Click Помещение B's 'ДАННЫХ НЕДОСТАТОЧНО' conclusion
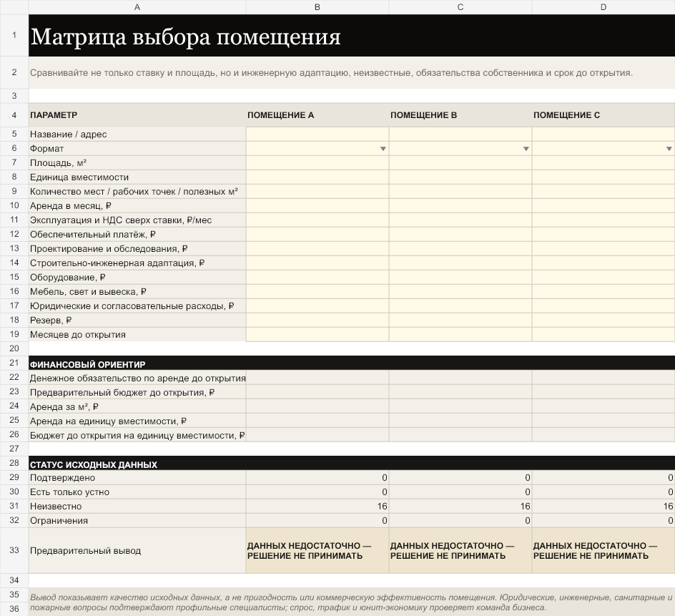 point(460,550)
